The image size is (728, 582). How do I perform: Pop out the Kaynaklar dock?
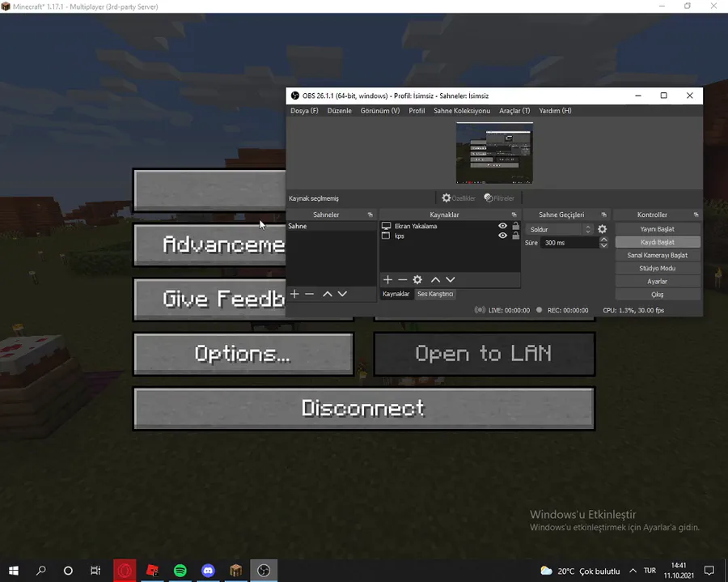tap(514, 215)
